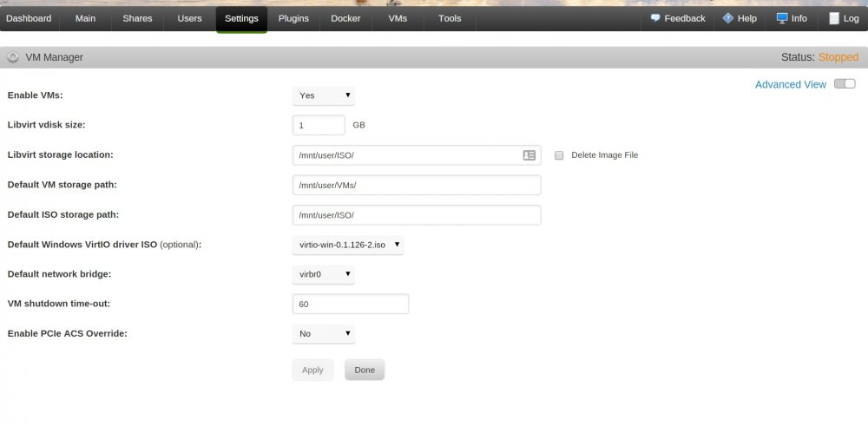The image size is (868, 426).
Task: Toggle the Advanced View switch
Action: click(x=845, y=84)
